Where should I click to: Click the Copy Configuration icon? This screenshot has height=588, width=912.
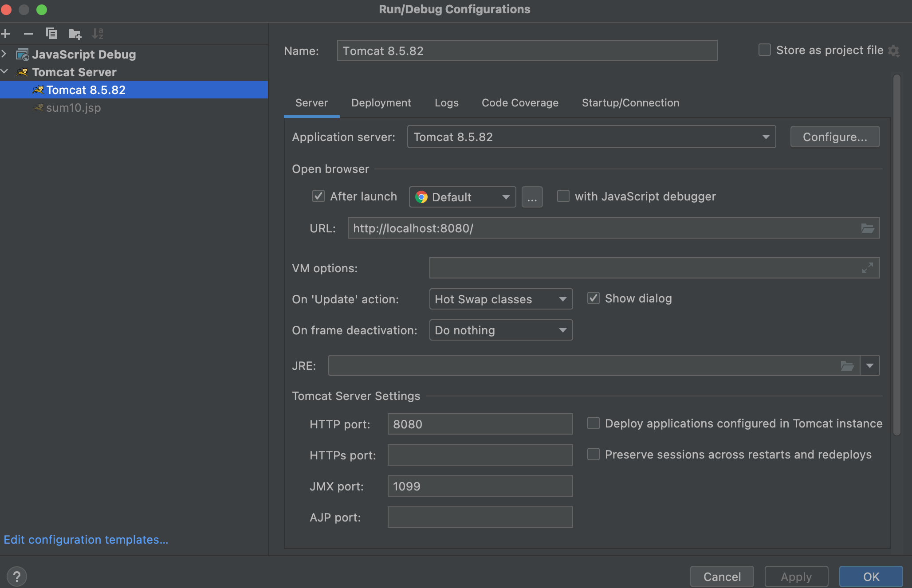[51, 34]
